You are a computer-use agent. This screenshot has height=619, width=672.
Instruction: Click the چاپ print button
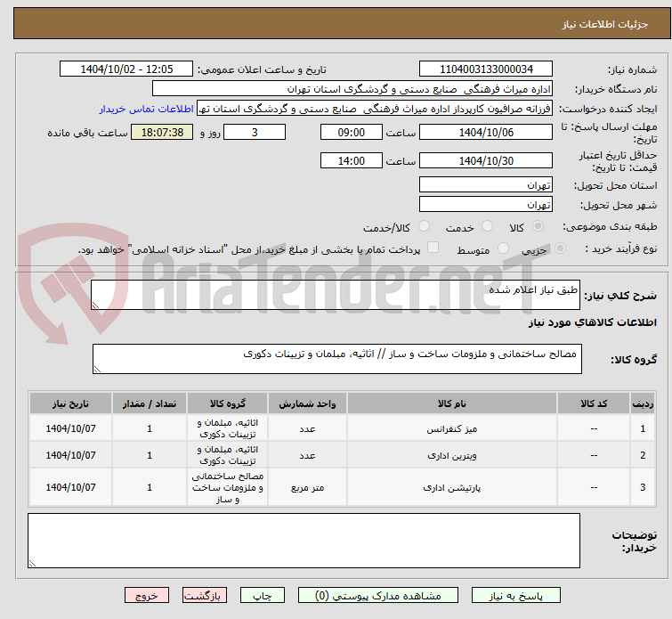263,596
